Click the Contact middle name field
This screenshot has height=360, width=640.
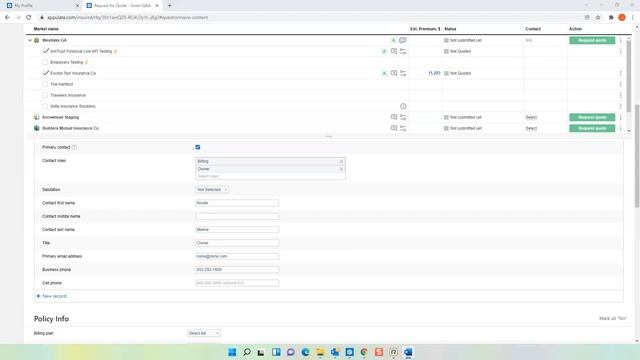(237, 216)
